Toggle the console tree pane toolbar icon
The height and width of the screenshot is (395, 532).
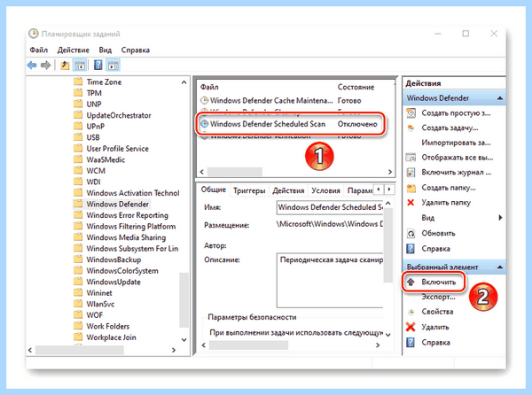(80, 65)
